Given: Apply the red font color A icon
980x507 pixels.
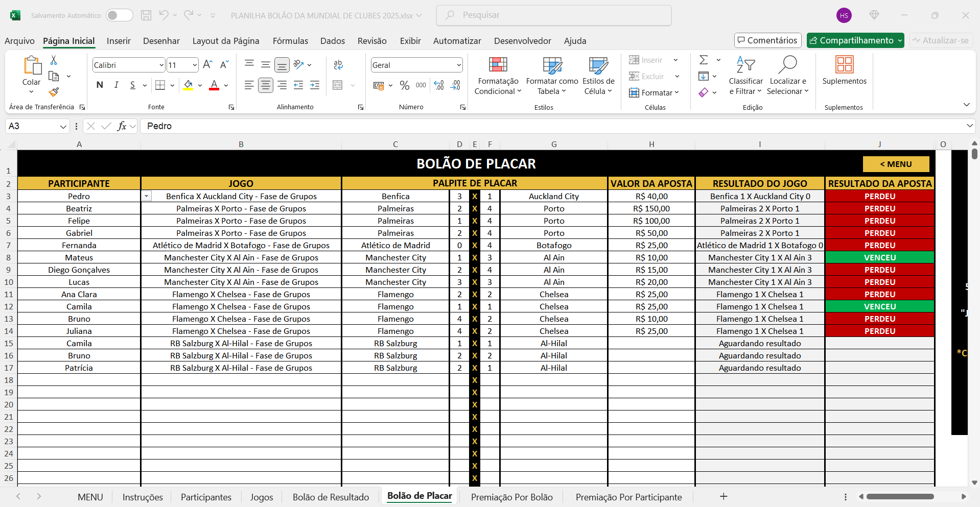Looking at the screenshot, I should (214, 85).
